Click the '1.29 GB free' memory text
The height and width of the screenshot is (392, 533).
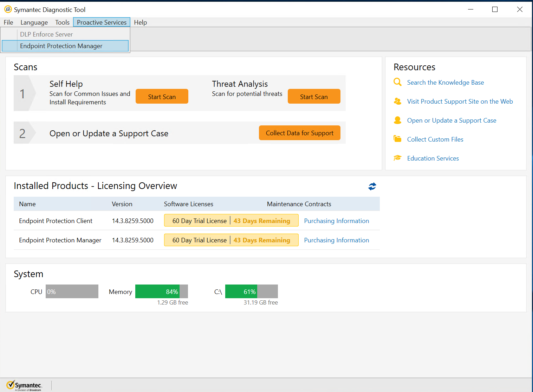coord(173,302)
